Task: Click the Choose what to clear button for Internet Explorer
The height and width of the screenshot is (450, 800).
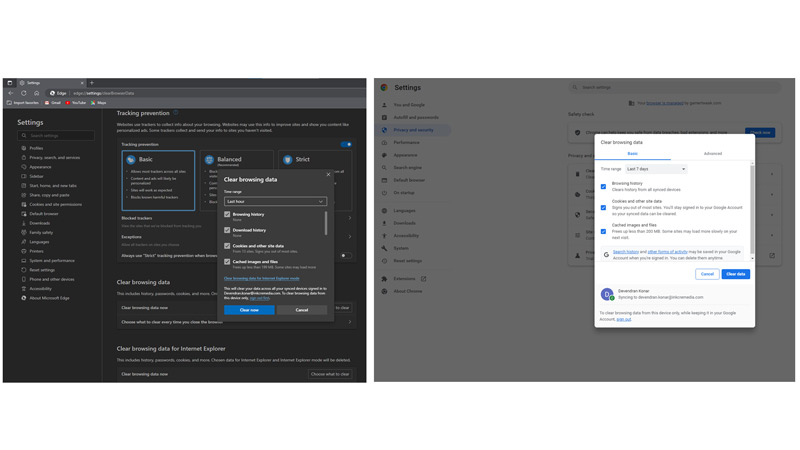Action: [330, 374]
